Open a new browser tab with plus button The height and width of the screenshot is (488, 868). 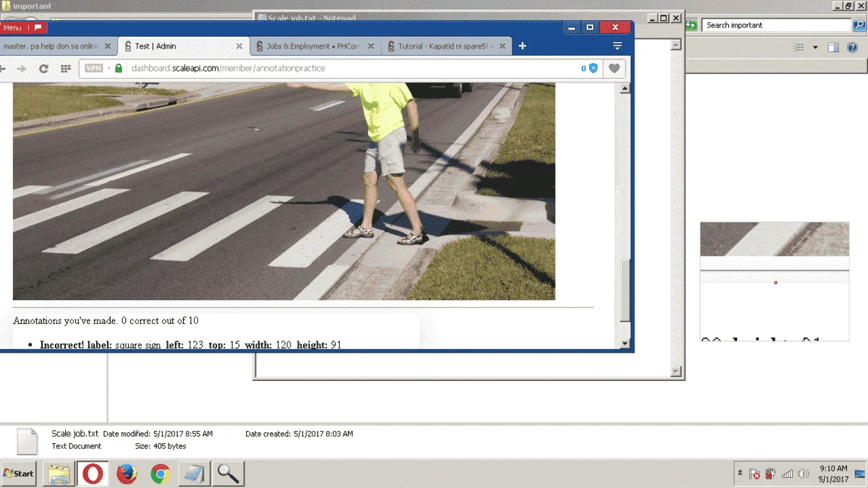pyautogui.click(x=522, y=46)
